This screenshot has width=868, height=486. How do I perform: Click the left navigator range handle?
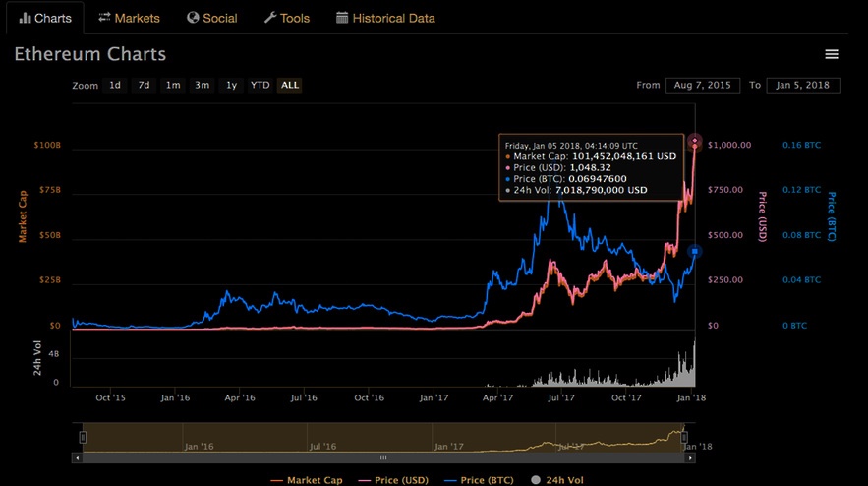pyautogui.click(x=83, y=437)
